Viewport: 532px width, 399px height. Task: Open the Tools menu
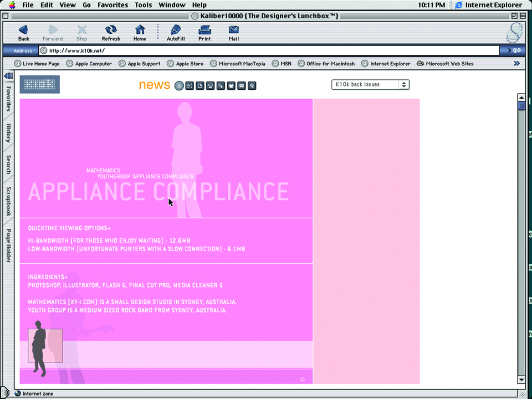(x=143, y=5)
